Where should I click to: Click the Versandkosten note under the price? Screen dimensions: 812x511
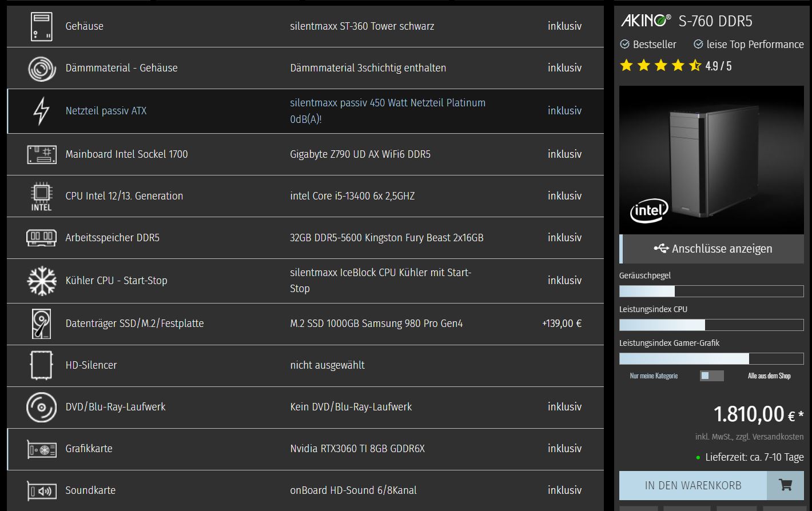click(x=749, y=437)
